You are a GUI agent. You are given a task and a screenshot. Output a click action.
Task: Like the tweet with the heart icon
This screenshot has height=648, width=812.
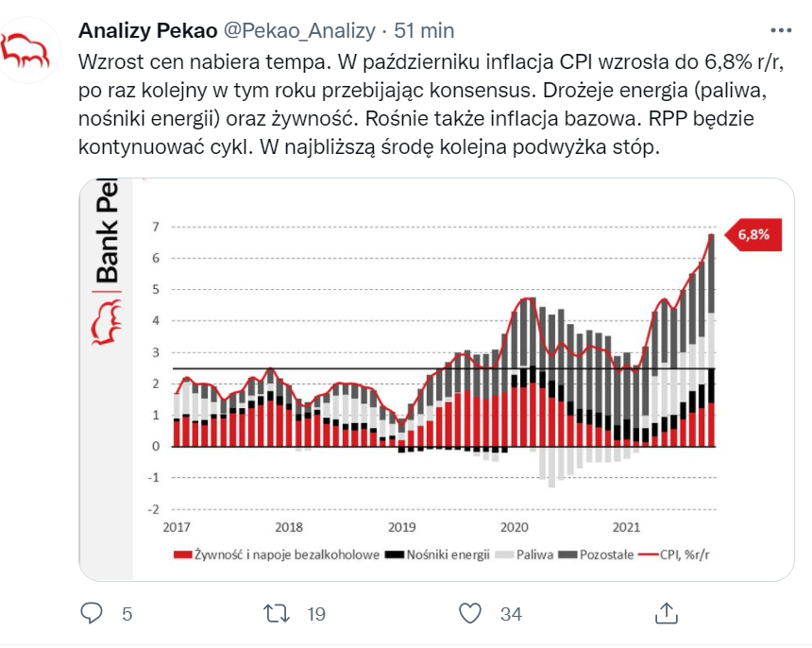pyautogui.click(x=470, y=614)
